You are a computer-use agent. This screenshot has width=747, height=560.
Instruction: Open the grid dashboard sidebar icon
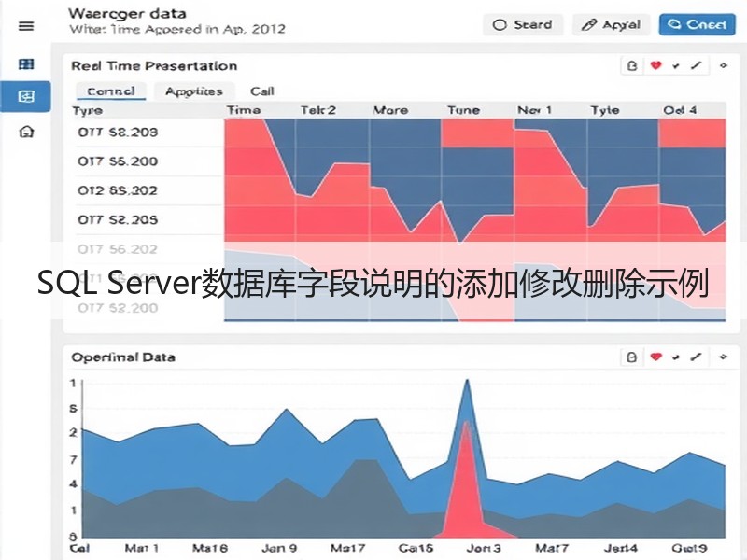[x=26, y=63]
